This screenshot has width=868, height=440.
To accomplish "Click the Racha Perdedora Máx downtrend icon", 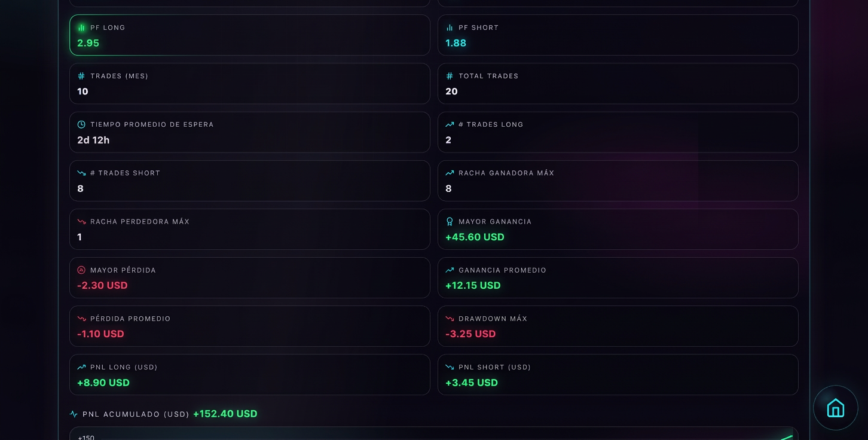I will pos(81,222).
